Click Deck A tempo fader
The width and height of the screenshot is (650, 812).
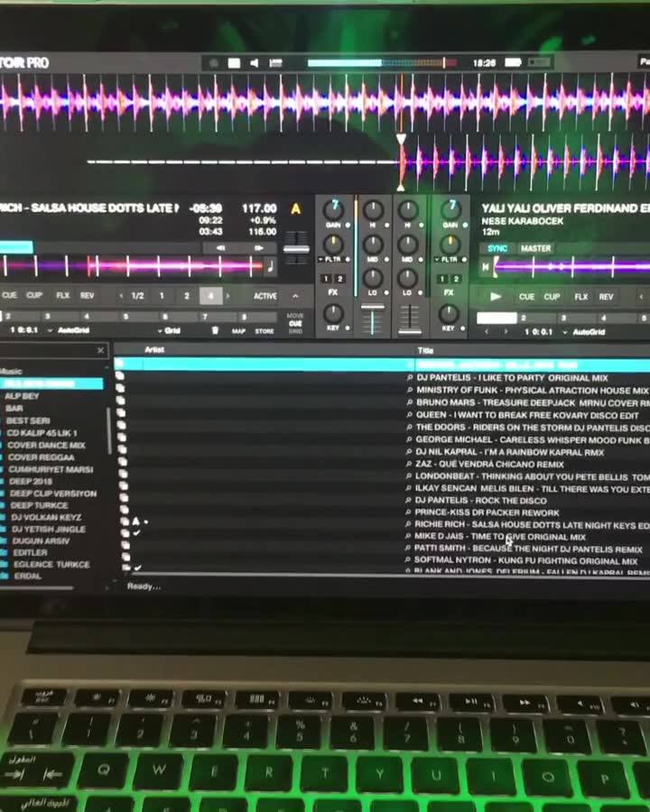296,249
